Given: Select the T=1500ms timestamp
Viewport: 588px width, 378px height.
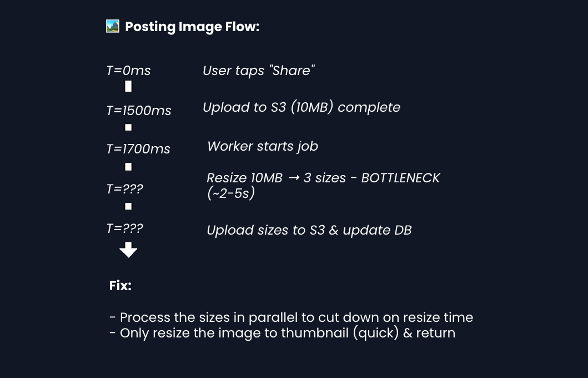Looking at the screenshot, I should [139, 111].
